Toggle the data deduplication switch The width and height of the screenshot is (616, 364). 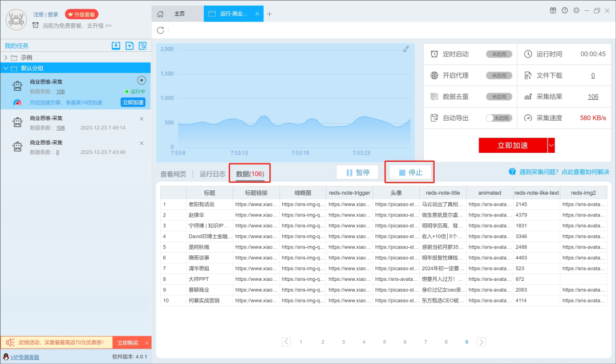tap(499, 96)
